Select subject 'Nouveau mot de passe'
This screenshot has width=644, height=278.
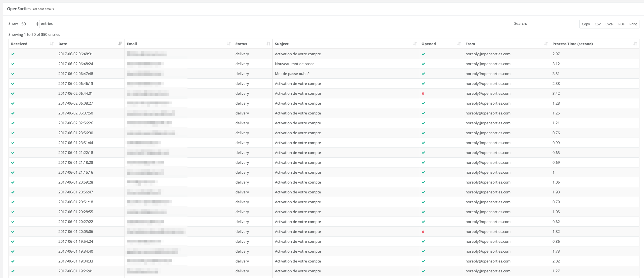tap(294, 64)
